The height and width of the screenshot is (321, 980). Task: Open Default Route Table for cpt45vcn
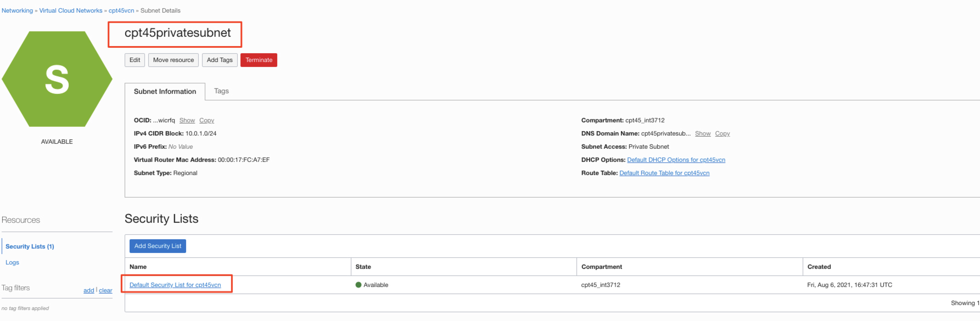click(x=664, y=173)
